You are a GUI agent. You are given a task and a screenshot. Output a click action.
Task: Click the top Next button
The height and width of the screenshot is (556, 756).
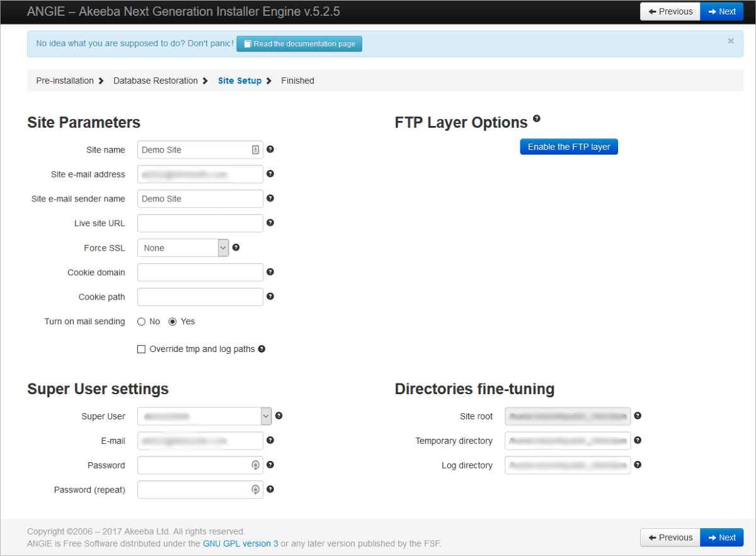pos(721,11)
